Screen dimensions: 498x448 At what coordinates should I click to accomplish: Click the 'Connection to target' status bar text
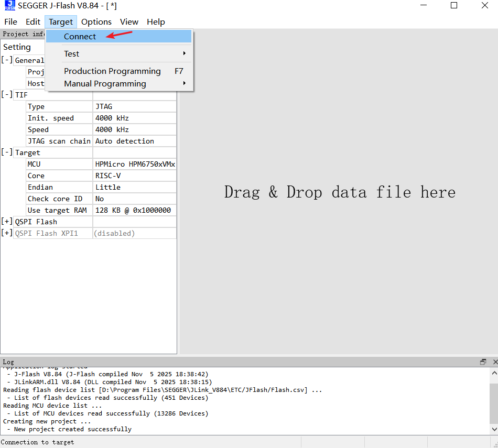pyautogui.click(x=37, y=442)
